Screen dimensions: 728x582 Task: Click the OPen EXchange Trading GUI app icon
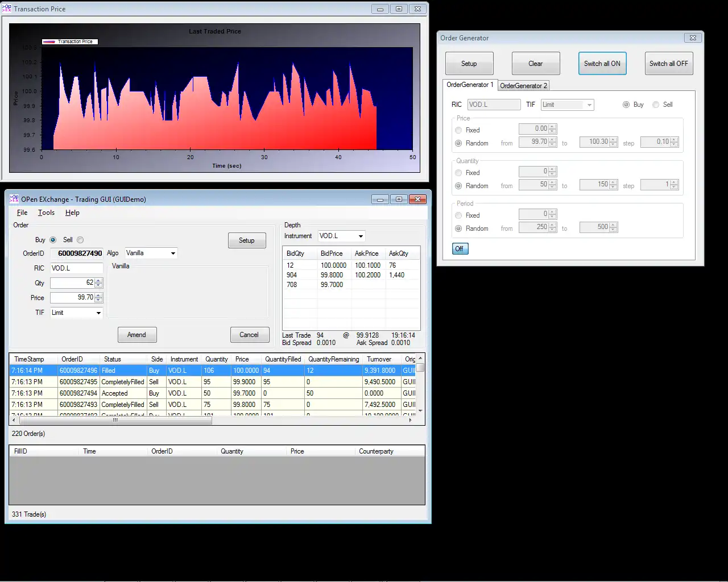pyautogui.click(x=14, y=199)
